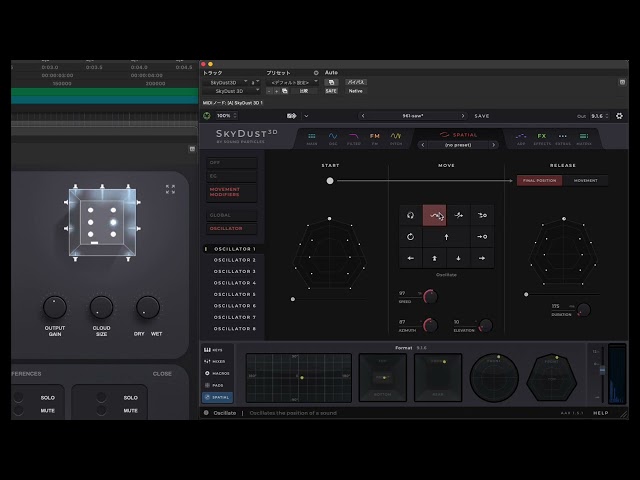640x480 pixels.
Task: Toggle SOLO on the right channel strip
Action: 131,398
